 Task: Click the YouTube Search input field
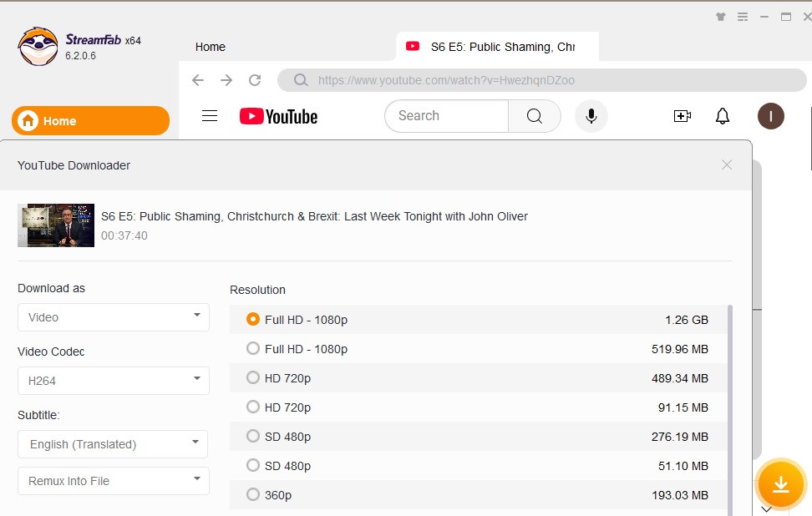pos(446,116)
